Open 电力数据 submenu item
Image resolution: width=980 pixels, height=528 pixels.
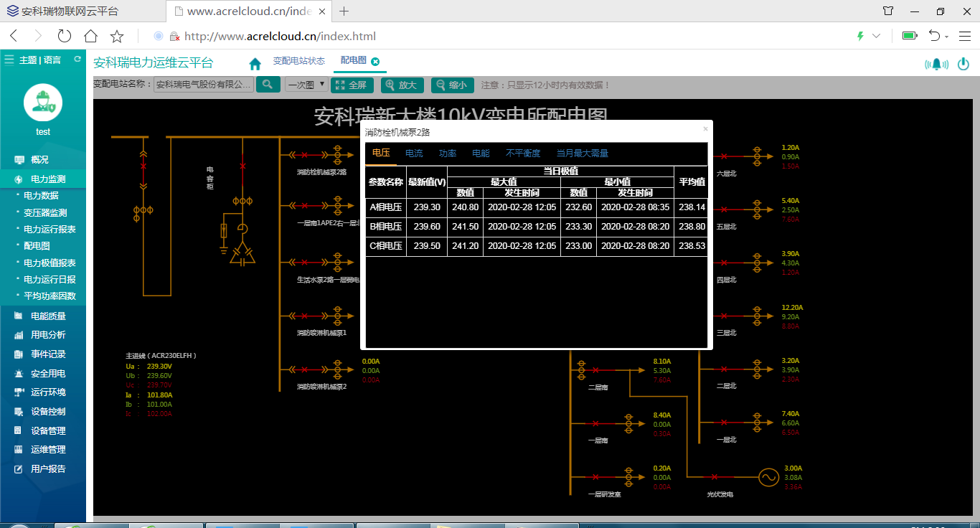click(x=41, y=195)
